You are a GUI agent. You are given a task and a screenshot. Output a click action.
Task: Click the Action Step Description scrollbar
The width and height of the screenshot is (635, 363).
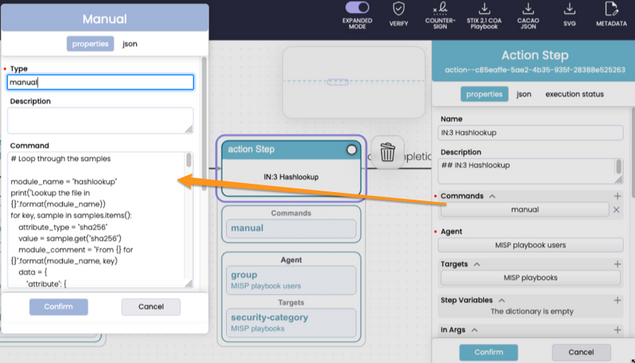618,167
